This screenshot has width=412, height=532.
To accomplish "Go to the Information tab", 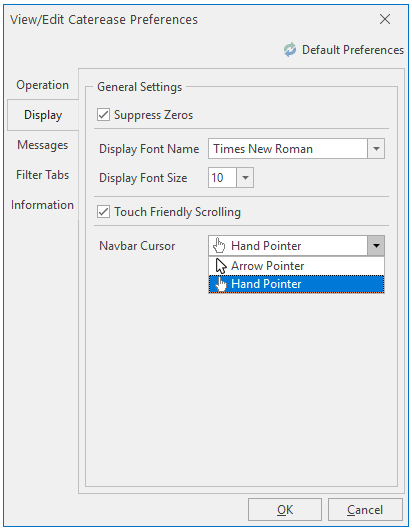I will [x=42, y=205].
